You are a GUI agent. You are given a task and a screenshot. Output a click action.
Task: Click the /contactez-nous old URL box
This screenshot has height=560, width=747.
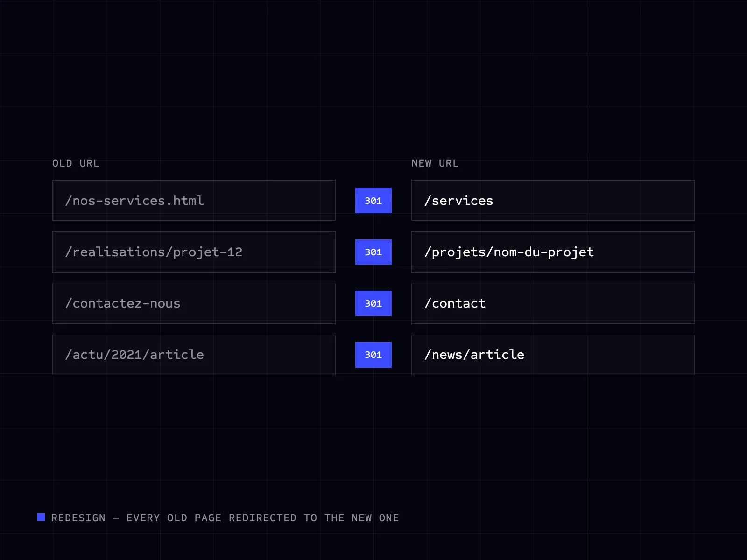(194, 303)
